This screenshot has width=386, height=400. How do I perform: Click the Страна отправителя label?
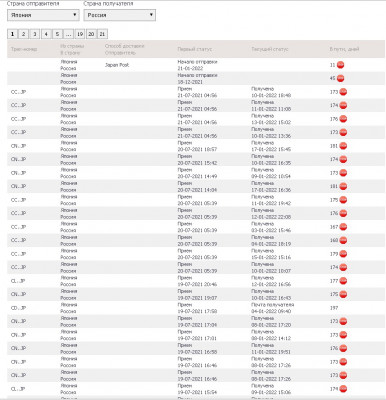pyautogui.click(x=33, y=4)
